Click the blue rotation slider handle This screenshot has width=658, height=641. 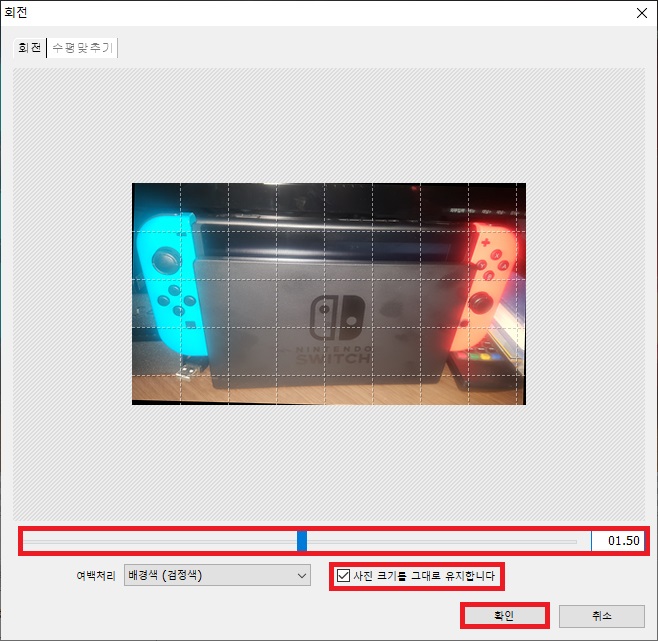pos(302,541)
